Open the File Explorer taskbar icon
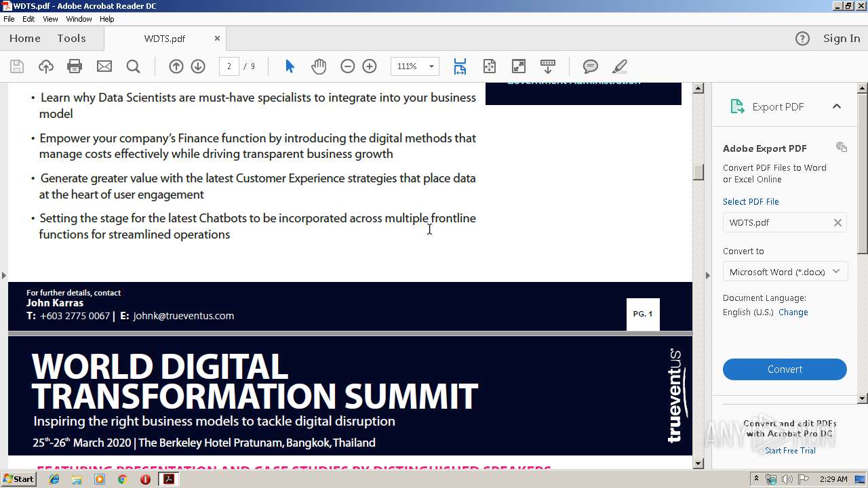 point(77,479)
